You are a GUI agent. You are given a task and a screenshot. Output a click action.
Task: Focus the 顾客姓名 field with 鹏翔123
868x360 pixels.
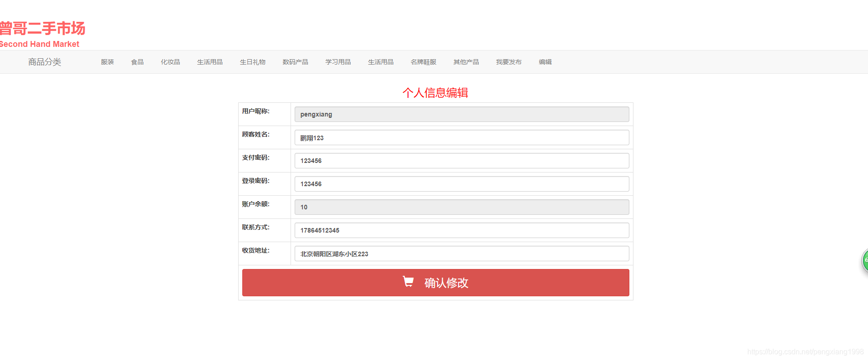462,137
